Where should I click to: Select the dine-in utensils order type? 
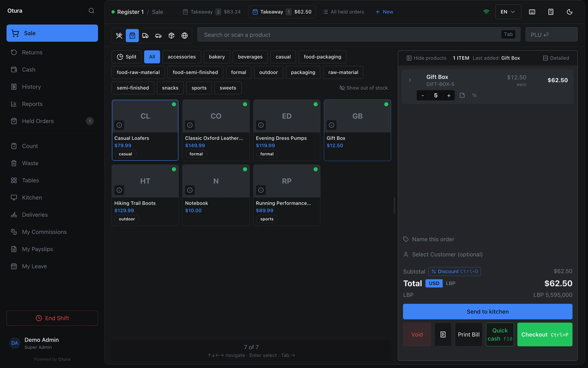tap(119, 36)
